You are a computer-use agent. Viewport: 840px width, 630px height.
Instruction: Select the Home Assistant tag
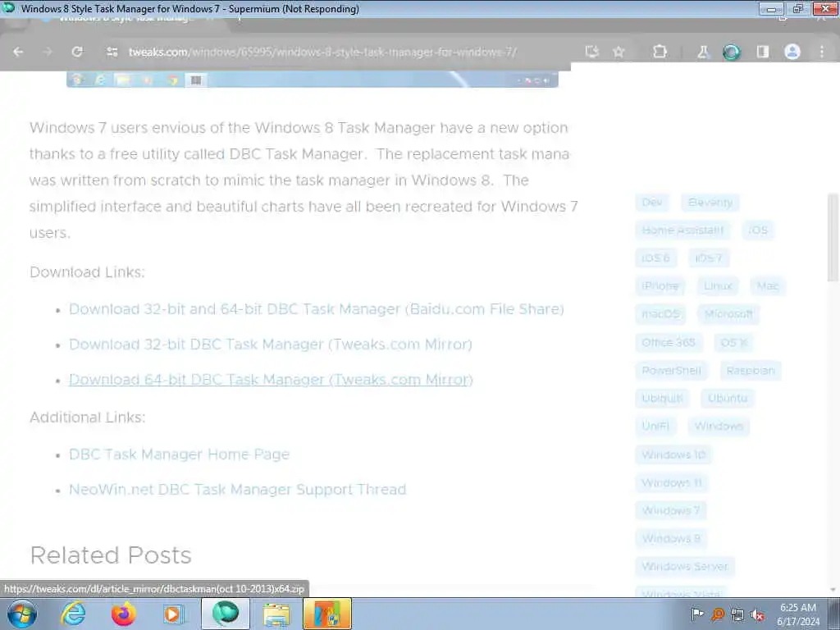682,231
